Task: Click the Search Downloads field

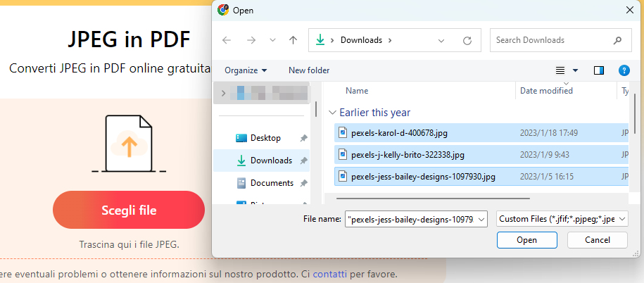Action: [549, 40]
